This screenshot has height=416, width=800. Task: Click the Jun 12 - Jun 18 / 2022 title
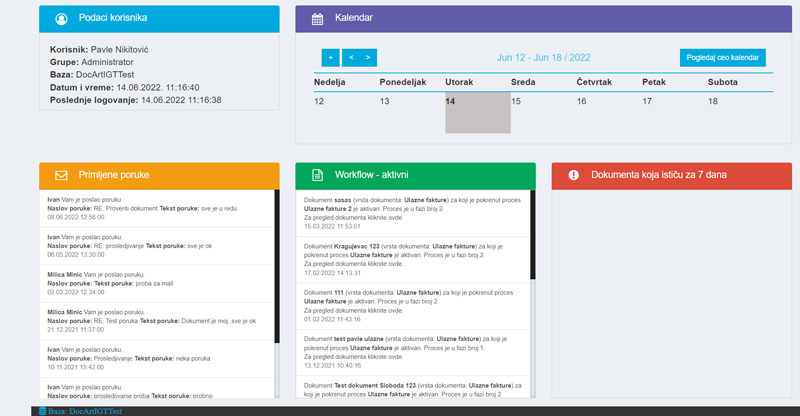pyautogui.click(x=543, y=58)
